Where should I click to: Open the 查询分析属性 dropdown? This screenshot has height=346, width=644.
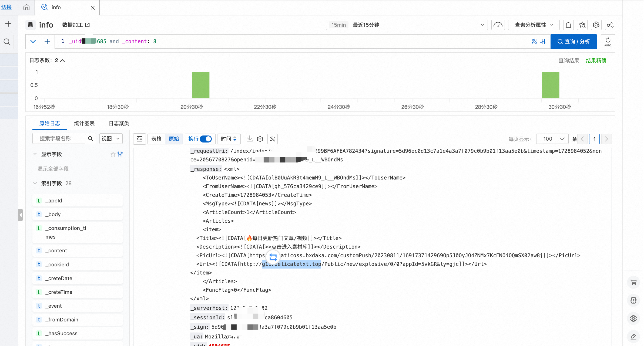point(534,25)
